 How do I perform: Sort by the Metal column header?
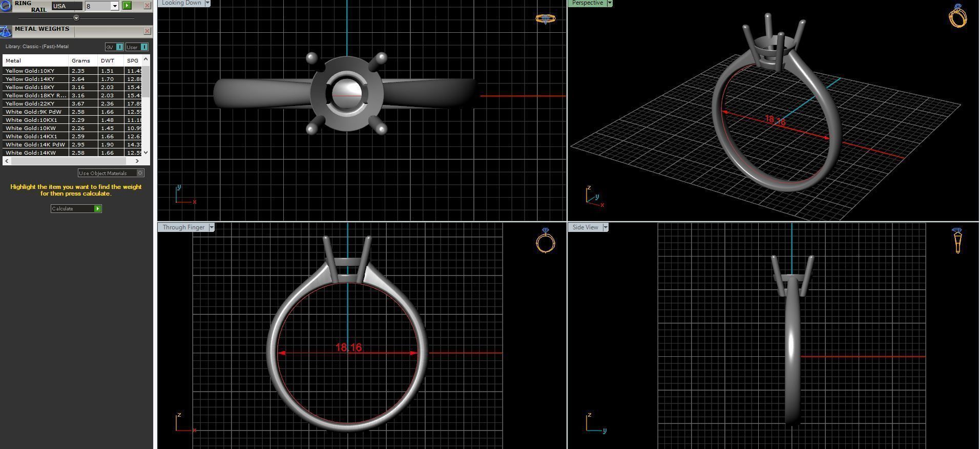35,60
